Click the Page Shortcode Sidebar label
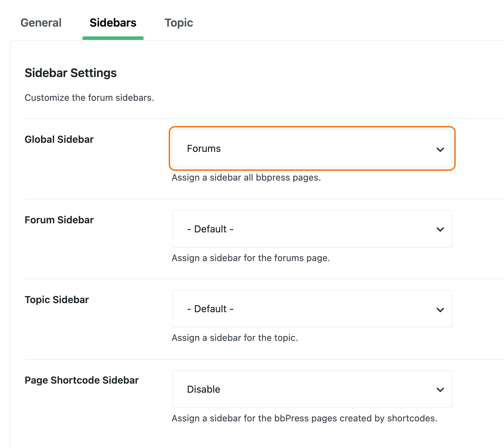This screenshot has height=448, width=504. click(82, 380)
